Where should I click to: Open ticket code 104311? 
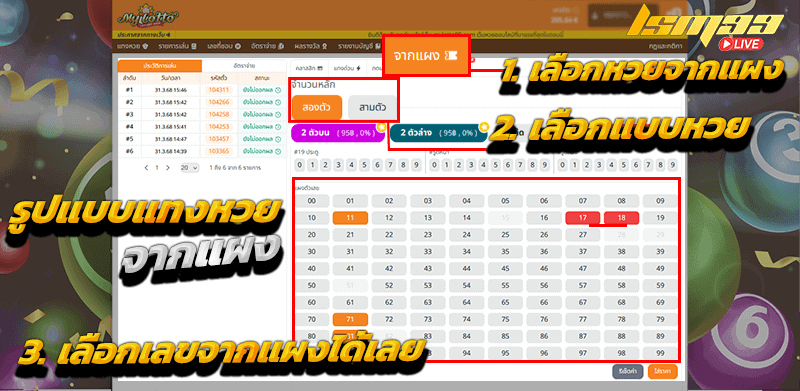pos(219,90)
